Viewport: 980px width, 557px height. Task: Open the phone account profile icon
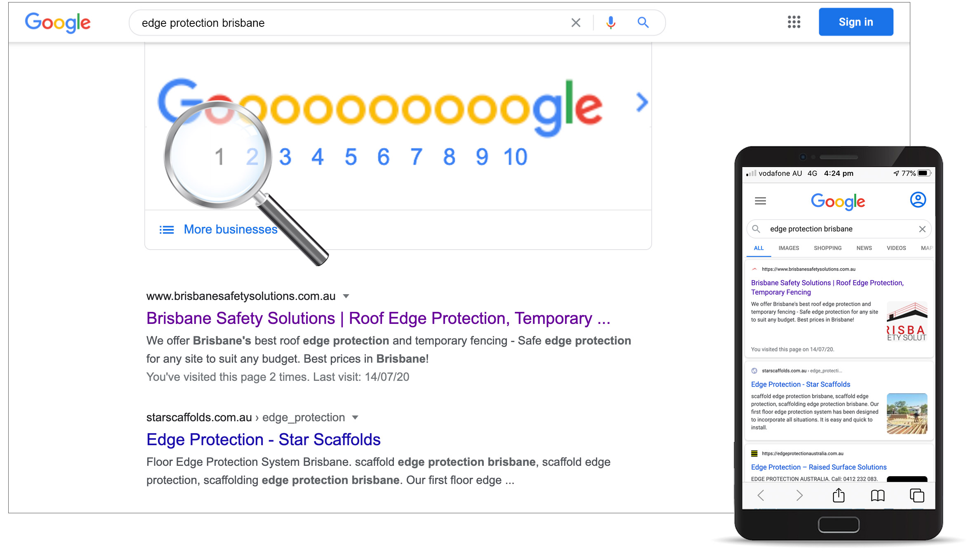click(918, 200)
